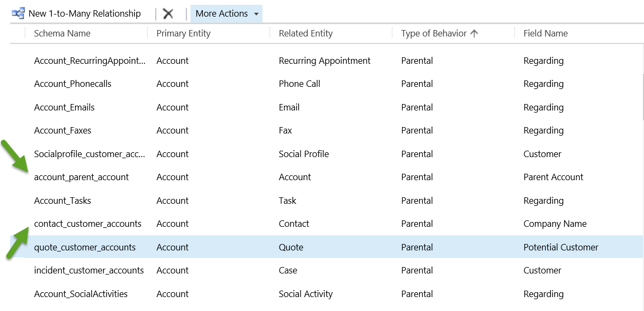Click Parental behavior in Contact row

click(x=417, y=224)
